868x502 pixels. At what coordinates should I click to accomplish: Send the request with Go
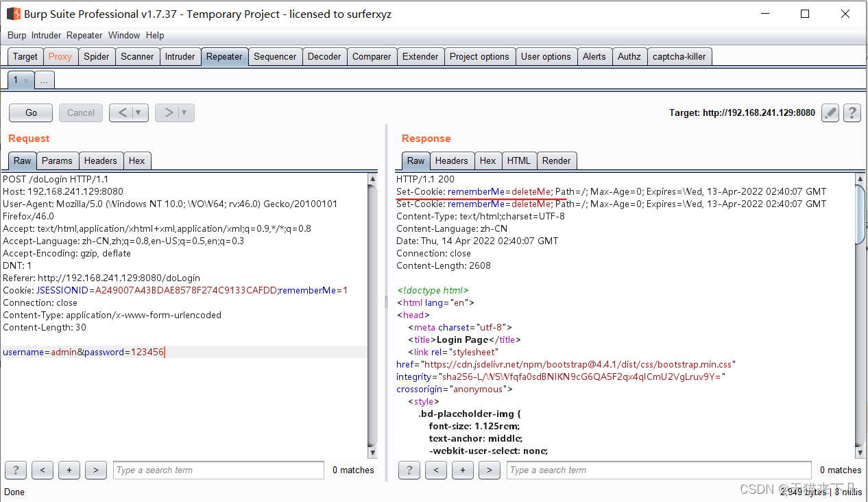[x=32, y=112]
